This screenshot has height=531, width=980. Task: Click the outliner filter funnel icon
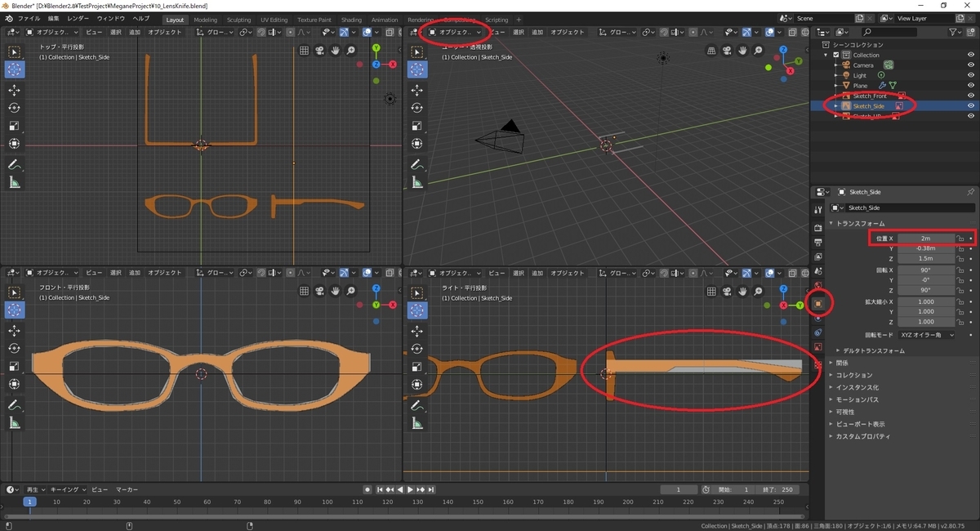point(955,32)
